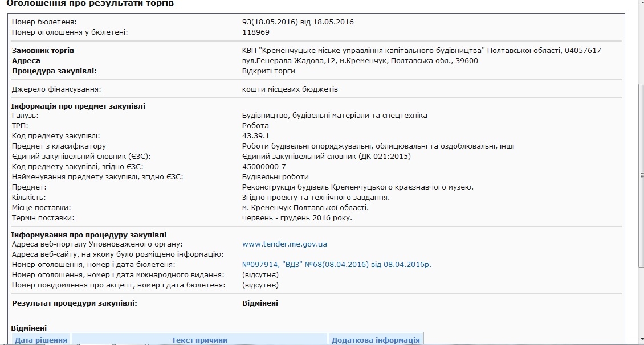644x345 pixels.
Task: Click the scroll down arrow at bottom right
Action: coord(638,340)
